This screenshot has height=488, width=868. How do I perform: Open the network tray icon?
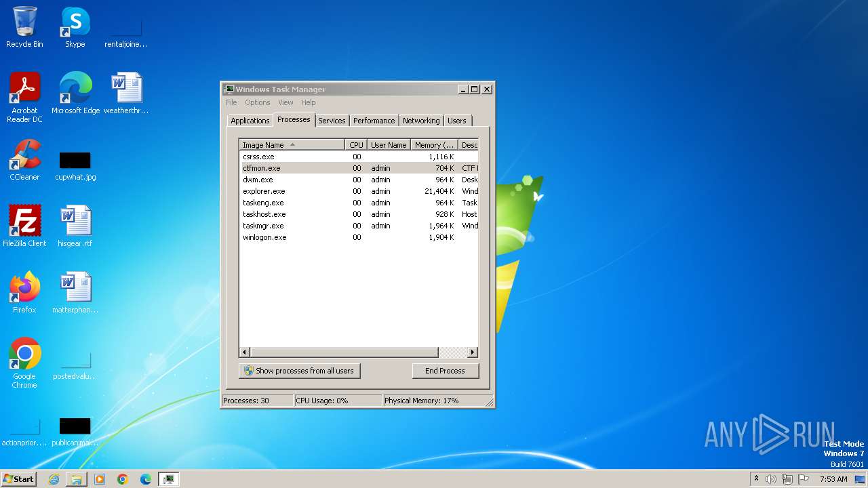pyautogui.click(x=787, y=479)
